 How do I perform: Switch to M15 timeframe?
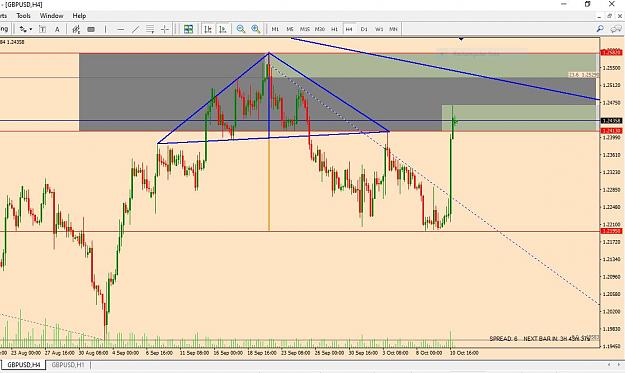(x=305, y=29)
